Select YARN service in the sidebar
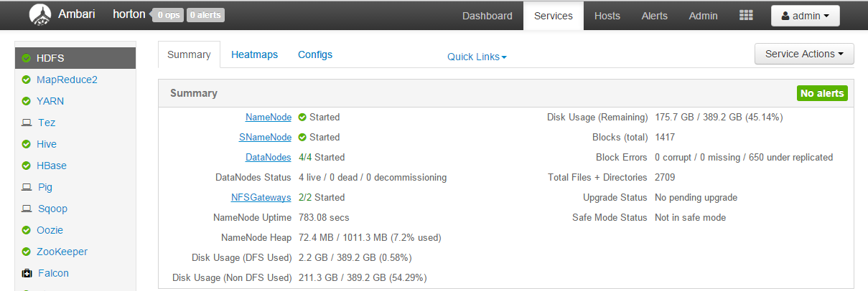 tap(50, 101)
